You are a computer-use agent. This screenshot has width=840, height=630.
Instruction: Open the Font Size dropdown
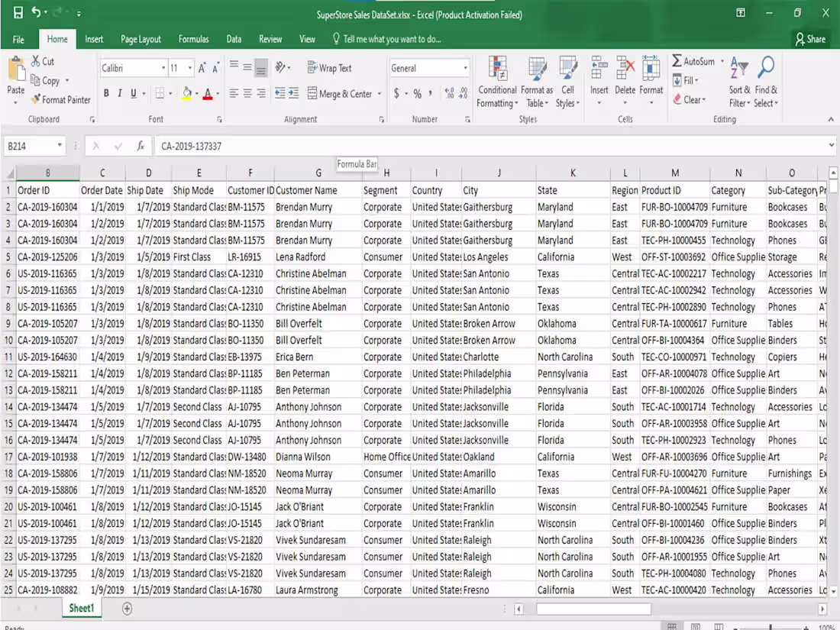point(181,68)
